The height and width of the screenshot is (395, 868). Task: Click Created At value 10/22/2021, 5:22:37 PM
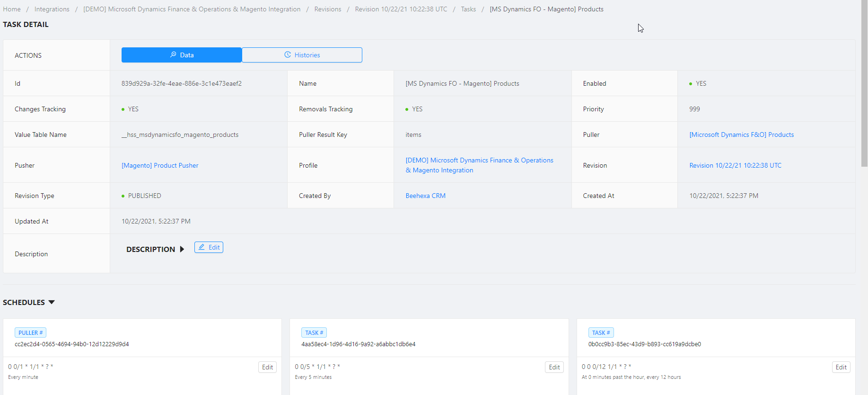click(x=724, y=196)
